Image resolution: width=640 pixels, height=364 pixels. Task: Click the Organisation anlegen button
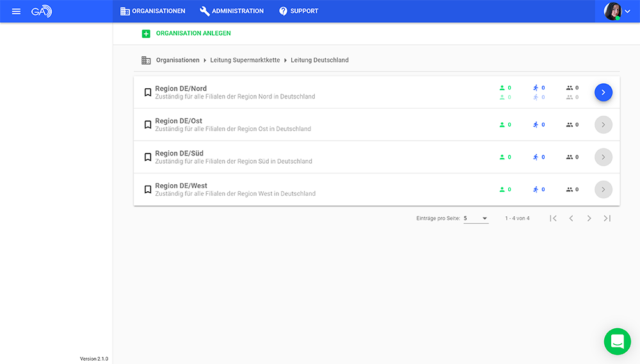point(193,33)
